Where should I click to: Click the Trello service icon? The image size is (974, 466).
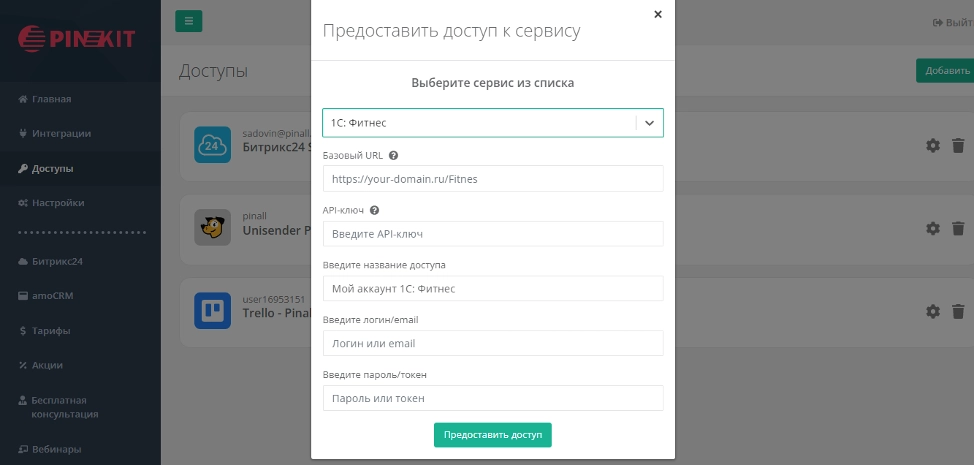pos(212,311)
